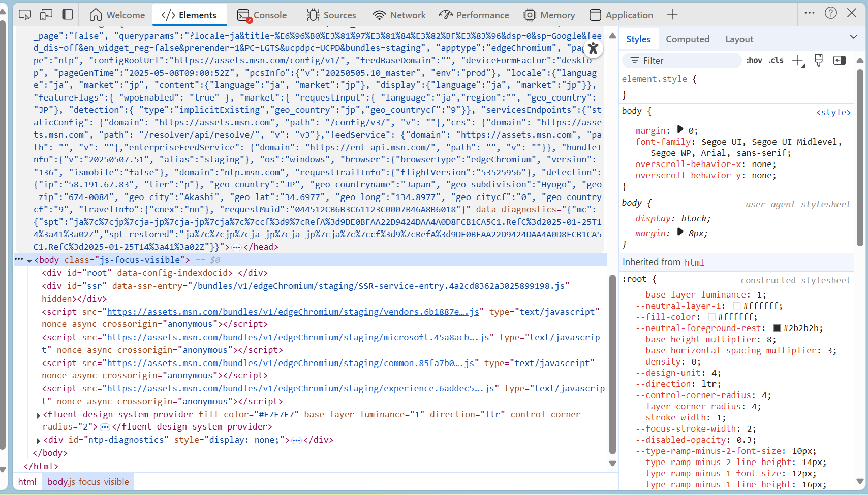Image resolution: width=868 pixels, height=495 pixels.
Task: Click the styles Filter input field
Action: [x=681, y=61]
